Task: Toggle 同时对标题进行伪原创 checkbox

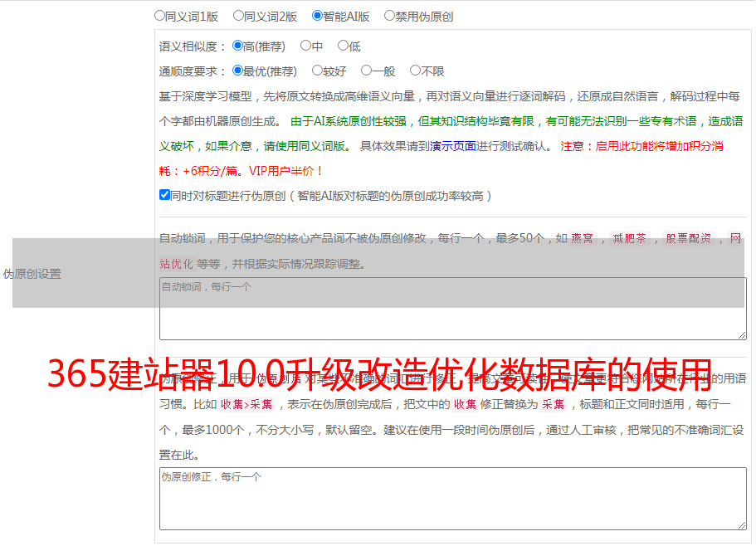Action: click(x=164, y=195)
